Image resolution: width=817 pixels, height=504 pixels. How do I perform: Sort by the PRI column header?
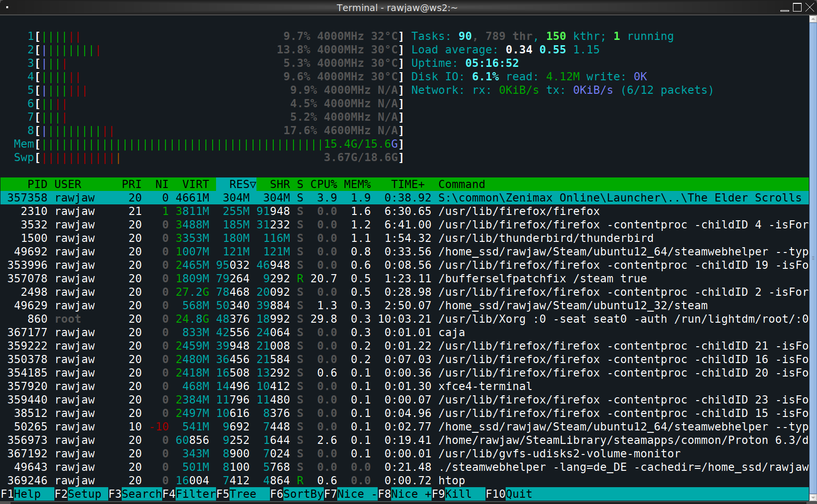[132, 184]
